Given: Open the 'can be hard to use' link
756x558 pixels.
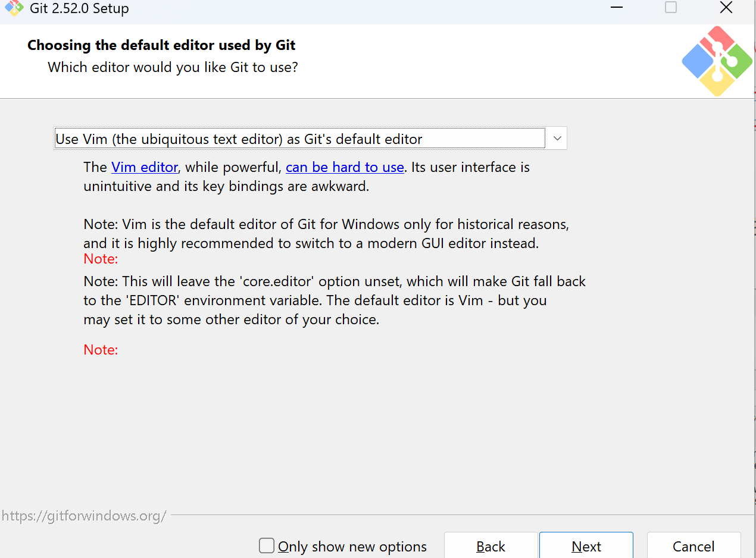Looking at the screenshot, I should pyautogui.click(x=345, y=168).
